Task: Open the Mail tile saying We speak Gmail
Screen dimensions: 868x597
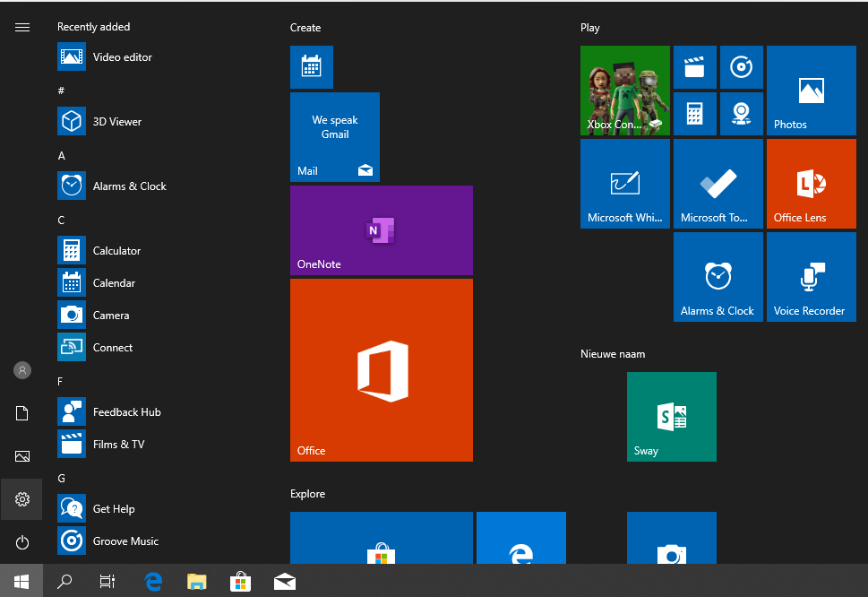Action: click(x=335, y=137)
